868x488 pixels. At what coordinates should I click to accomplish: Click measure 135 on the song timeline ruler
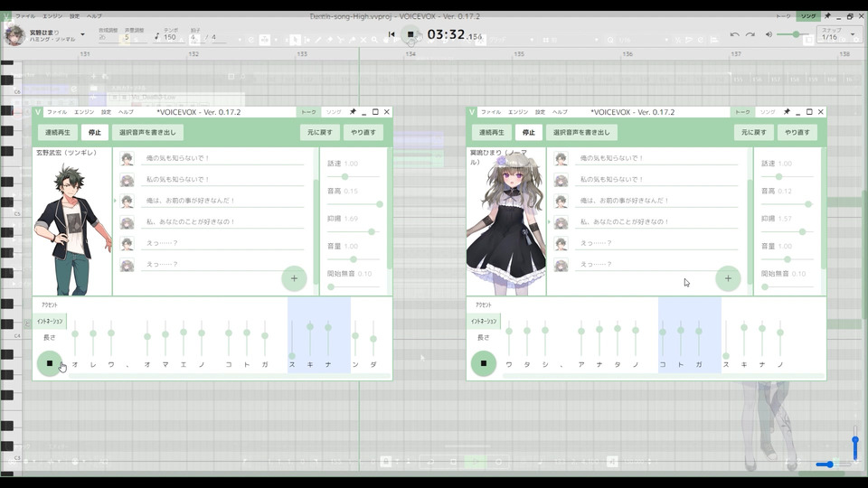click(519, 54)
